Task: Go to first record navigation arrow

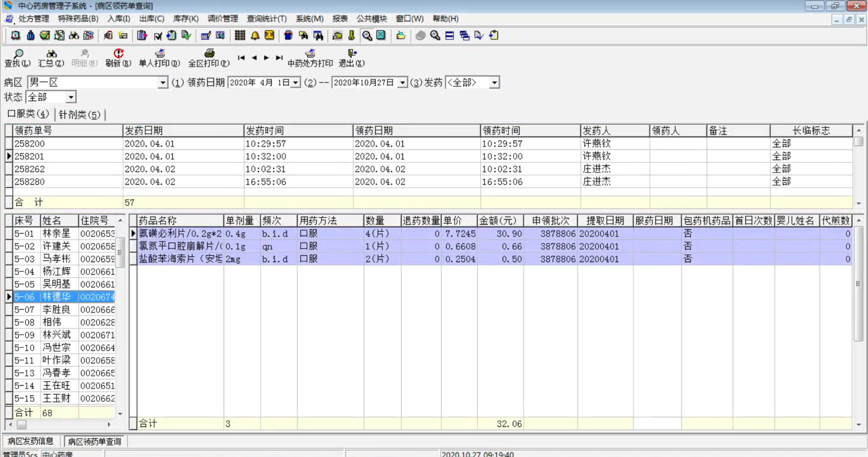Action: pyautogui.click(x=241, y=58)
